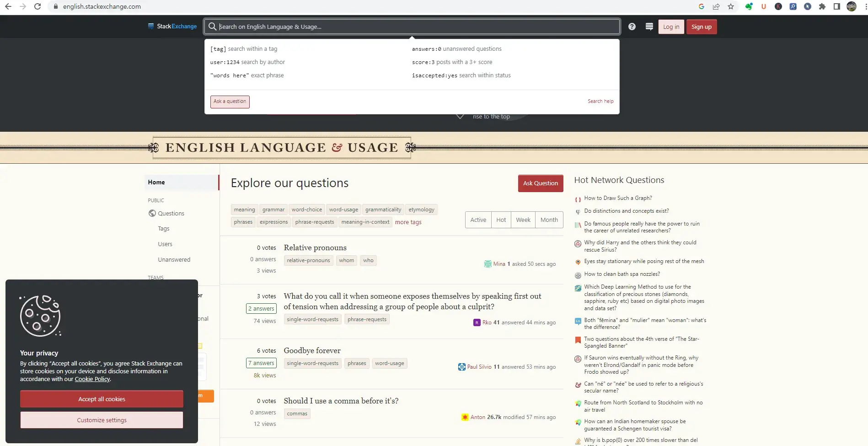Open user Rko's profile name
The image size is (868, 446).
(x=487, y=322)
